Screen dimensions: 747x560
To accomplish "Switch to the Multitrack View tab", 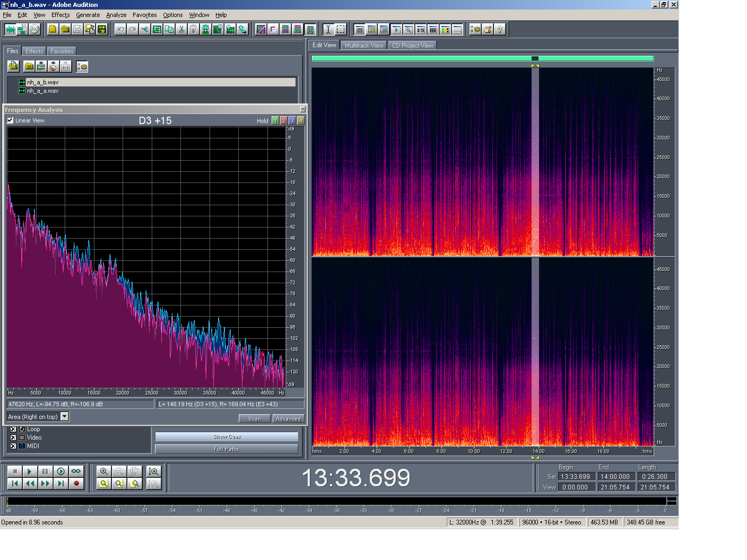I will (x=363, y=46).
